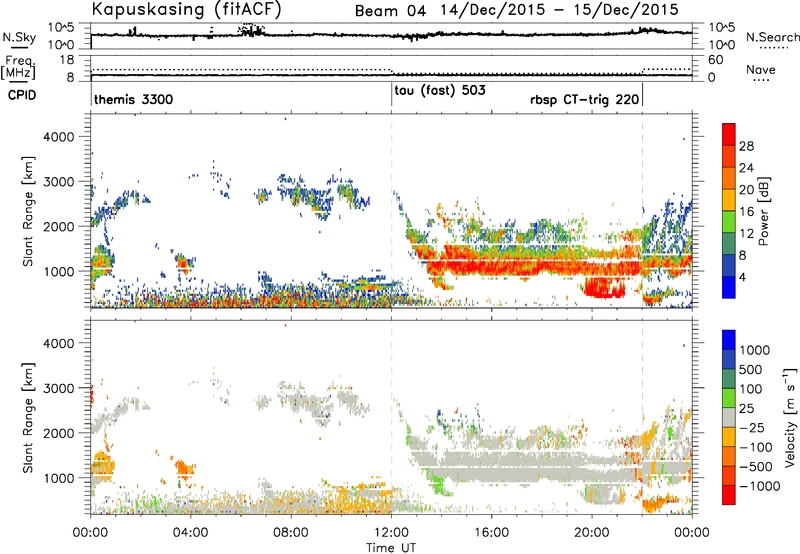Image resolution: width=800 pixels, height=554 pixels.
Task: Click the 'CPID' row label
Action: click(22, 95)
